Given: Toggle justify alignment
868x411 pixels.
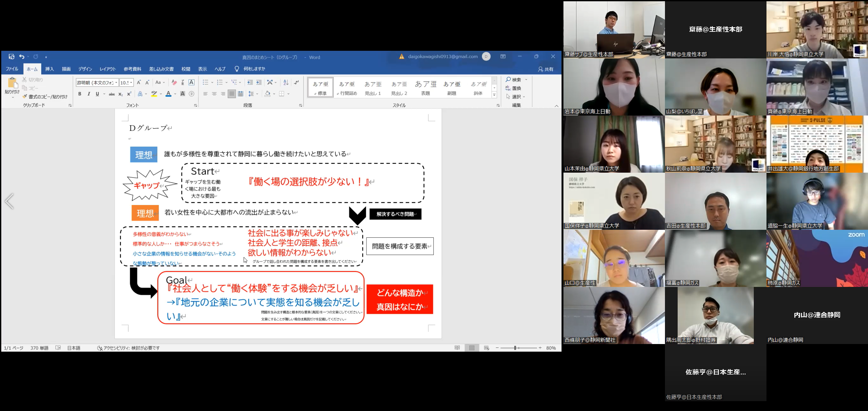Looking at the screenshot, I should 232,94.
